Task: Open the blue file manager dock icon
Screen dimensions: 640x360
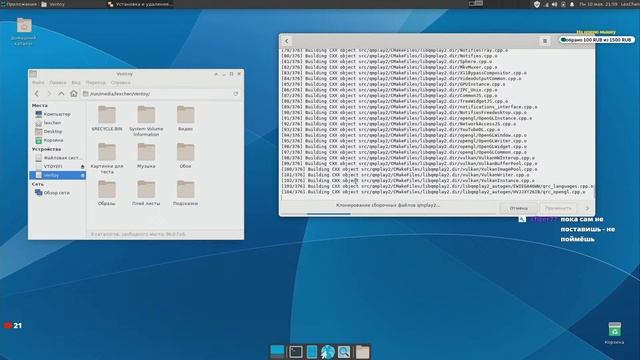Action: click(312, 351)
